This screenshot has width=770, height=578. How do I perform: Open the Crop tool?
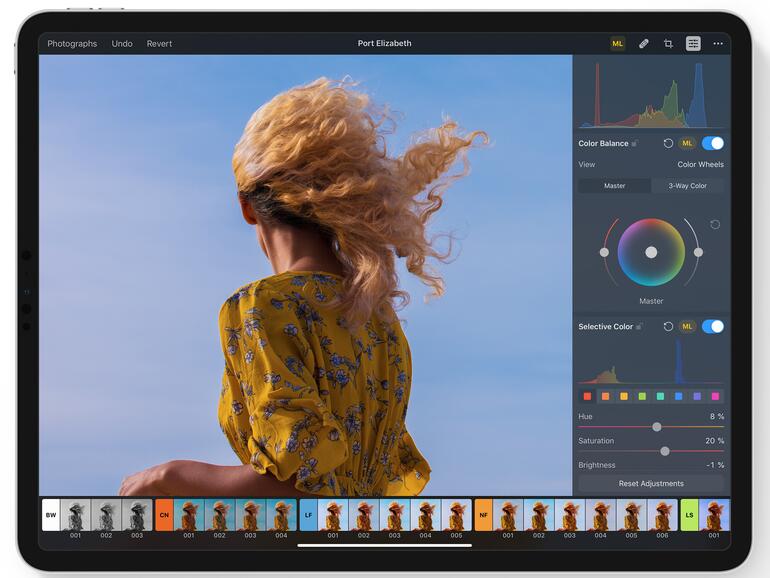(668, 44)
